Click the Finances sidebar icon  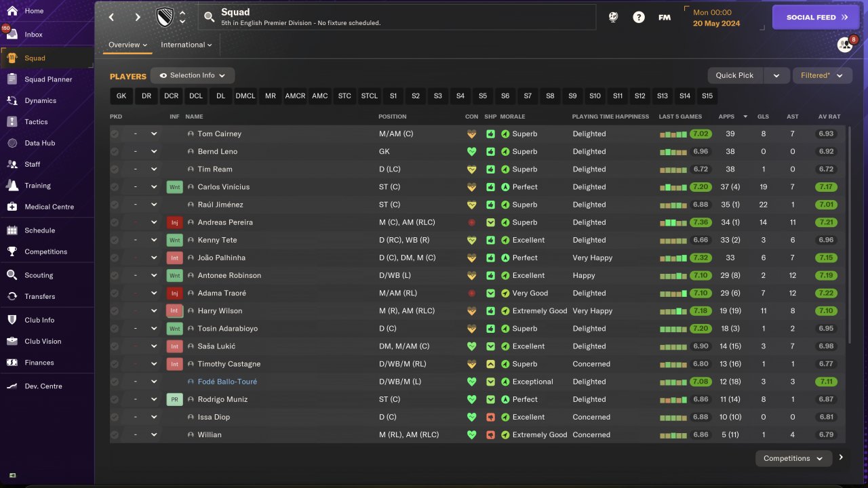[x=12, y=363]
